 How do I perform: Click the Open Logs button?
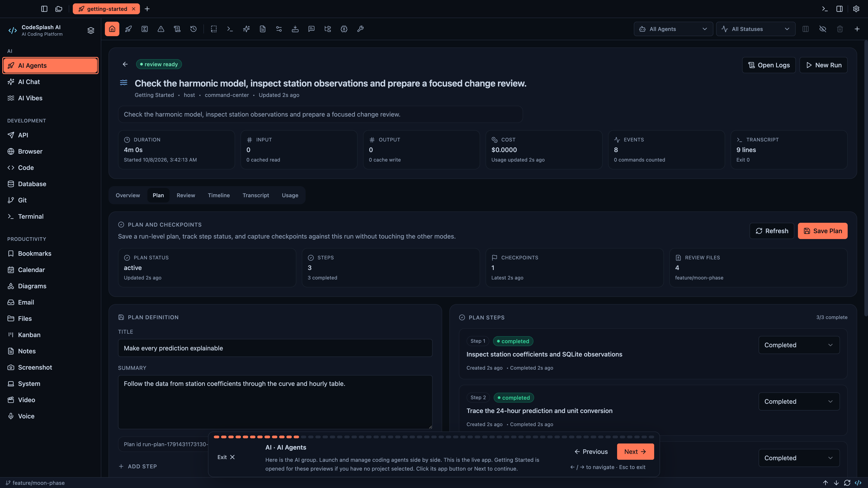click(769, 65)
